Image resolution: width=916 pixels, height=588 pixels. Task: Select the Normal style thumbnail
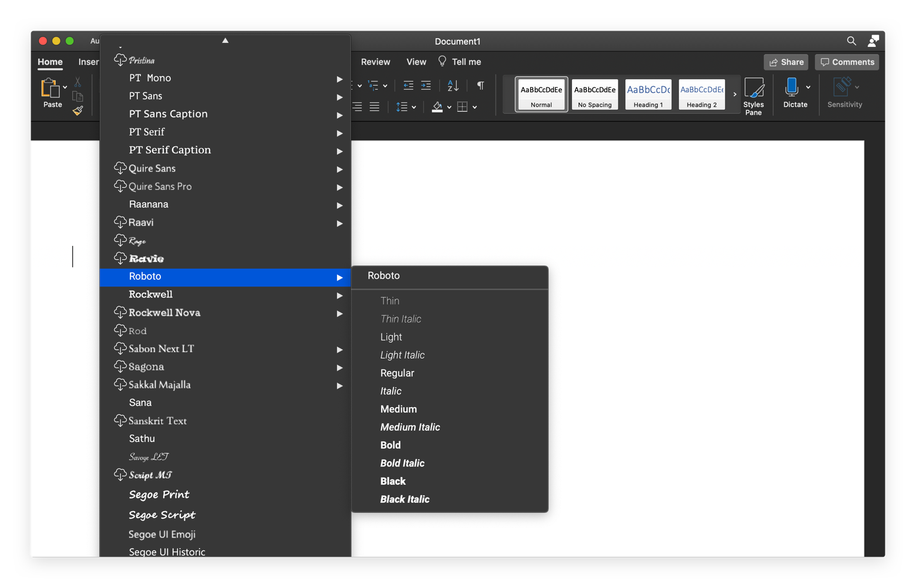coord(540,94)
